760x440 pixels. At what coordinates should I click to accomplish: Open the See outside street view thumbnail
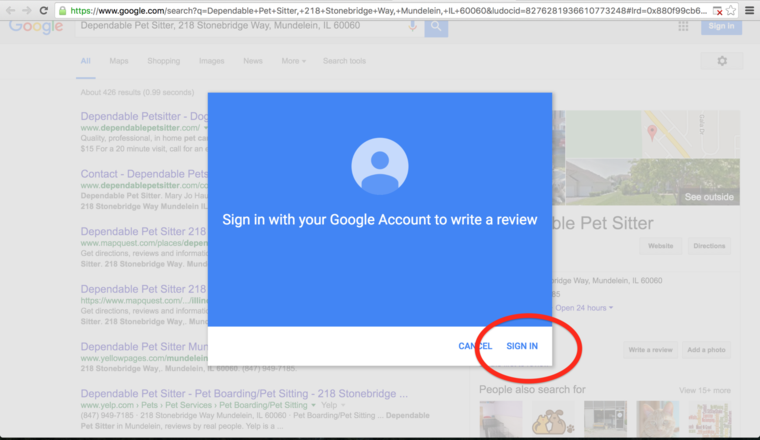point(707,196)
